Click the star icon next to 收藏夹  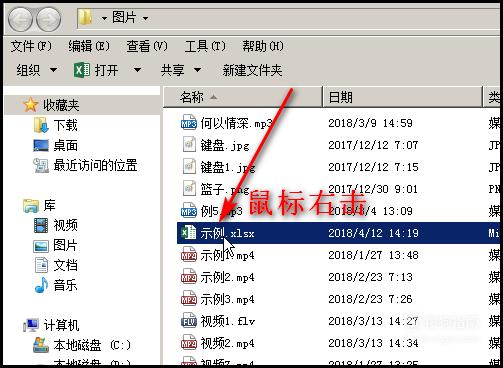[x=30, y=105]
